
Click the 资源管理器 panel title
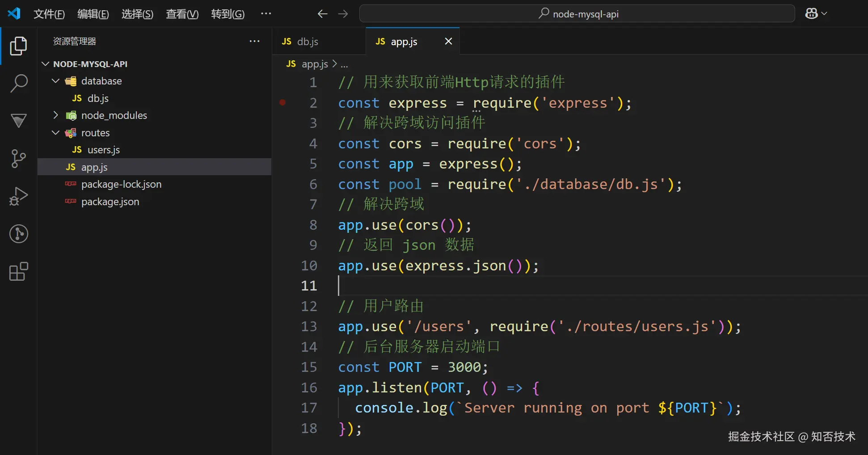pyautogui.click(x=75, y=41)
